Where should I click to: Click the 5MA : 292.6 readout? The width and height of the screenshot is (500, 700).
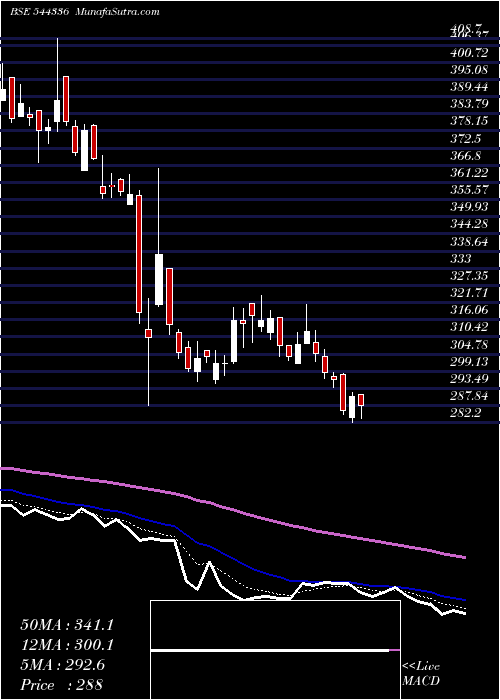[62, 665]
